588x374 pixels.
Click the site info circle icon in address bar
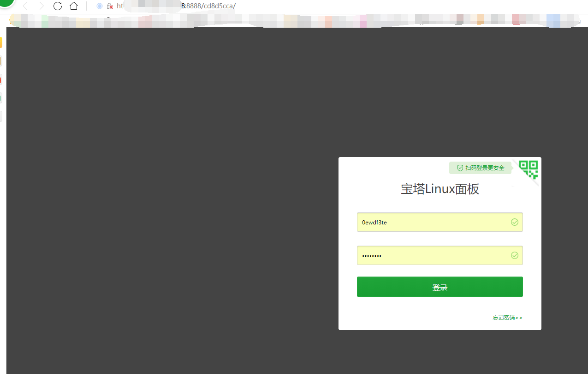pos(100,6)
